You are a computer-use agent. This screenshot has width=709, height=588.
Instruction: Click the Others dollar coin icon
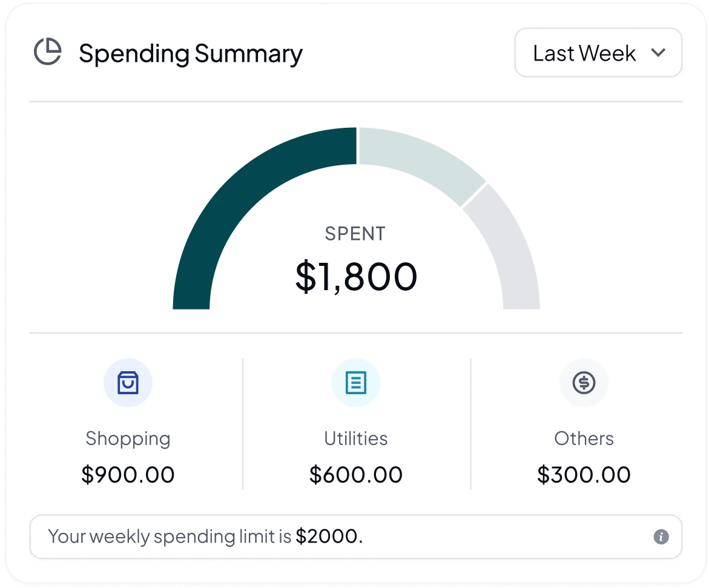(x=584, y=383)
